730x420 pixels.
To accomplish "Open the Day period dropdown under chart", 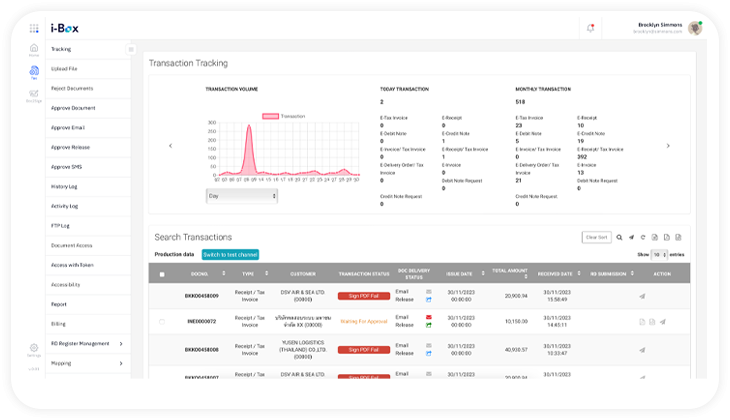I will 241,196.
